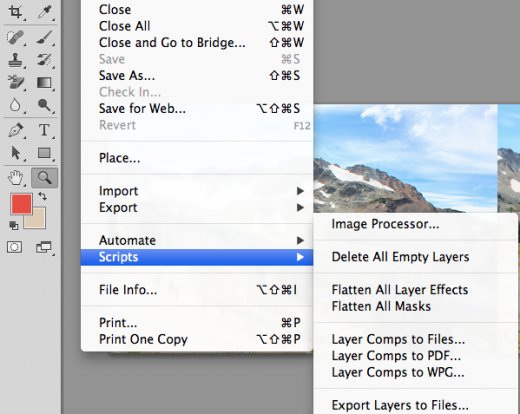This screenshot has height=414, width=520.
Task: Select the Crop tool
Action: (15, 12)
